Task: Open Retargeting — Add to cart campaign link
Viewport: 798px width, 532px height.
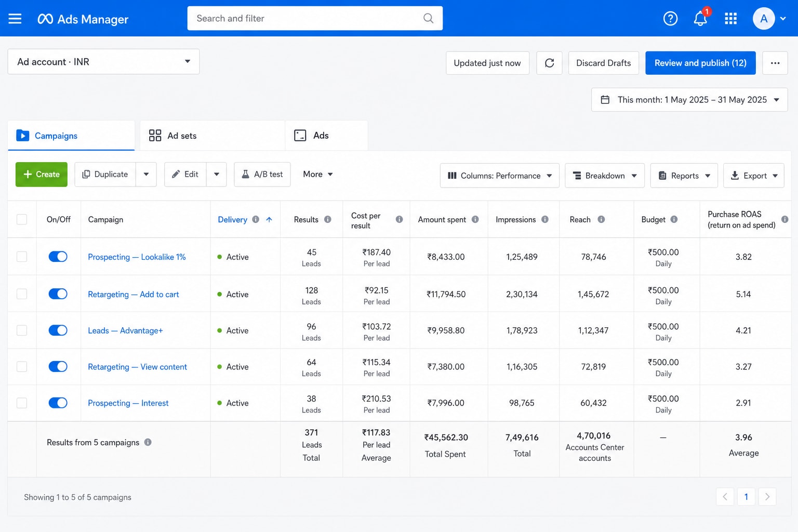Action: click(x=133, y=294)
